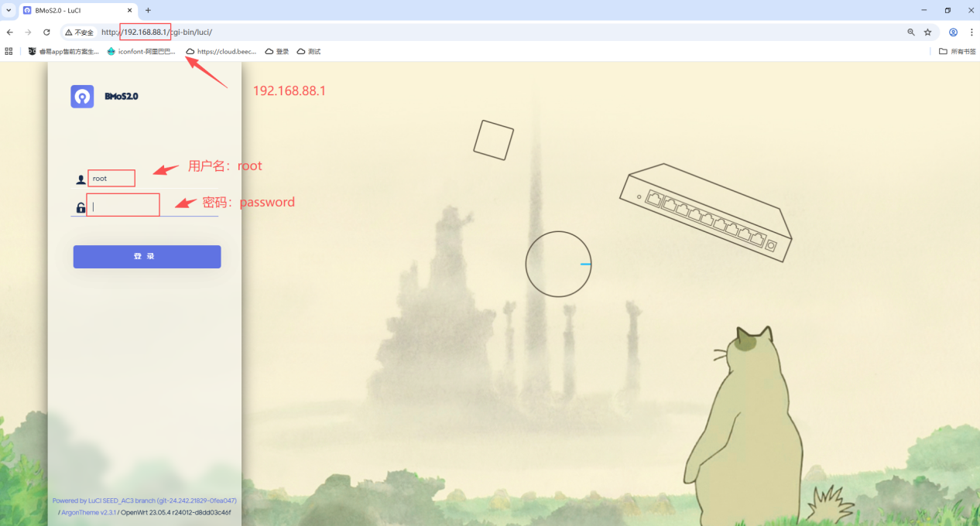The width and height of the screenshot is (980, 526).
Task: Click the browser back arrow
Action: [x=9, y=32]
